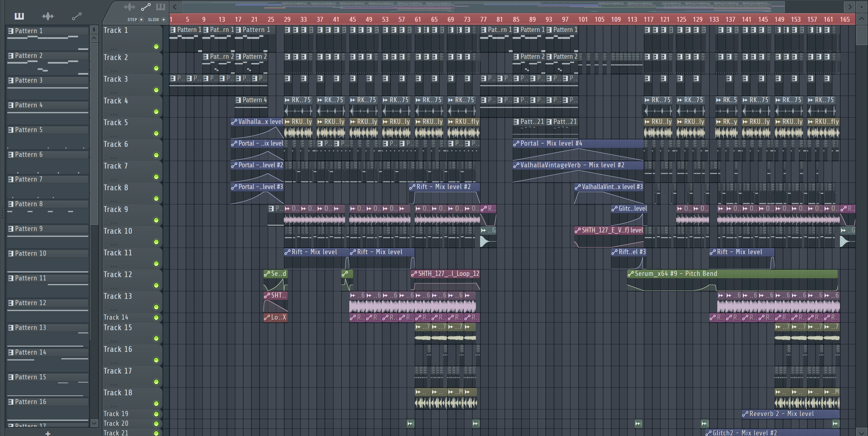Jump to bar 29 on the timeline
This screenshot has height=436, width=868.
tap(287, 20)
